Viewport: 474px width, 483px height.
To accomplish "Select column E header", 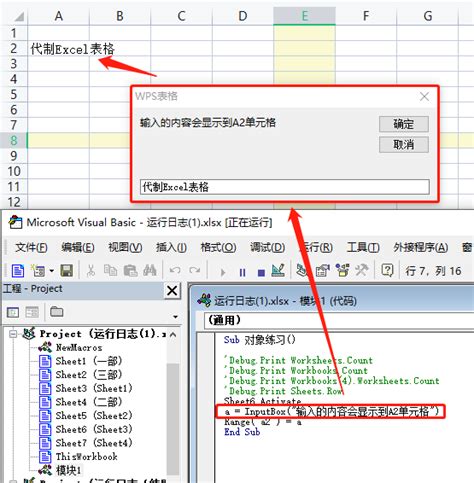I will [304, 16].
